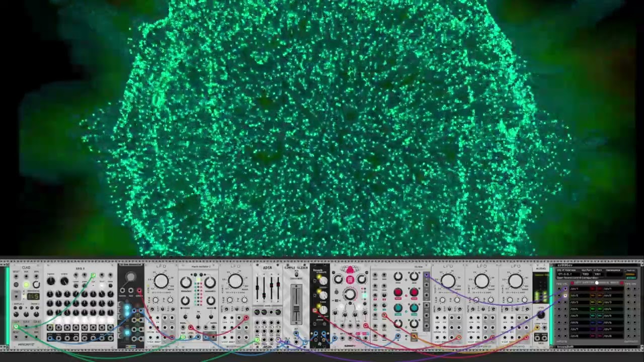This screenshot has height=362, width=644.
Task: Click top-right knob on texture synthesizer module
Action: click(x=361, y=279)
